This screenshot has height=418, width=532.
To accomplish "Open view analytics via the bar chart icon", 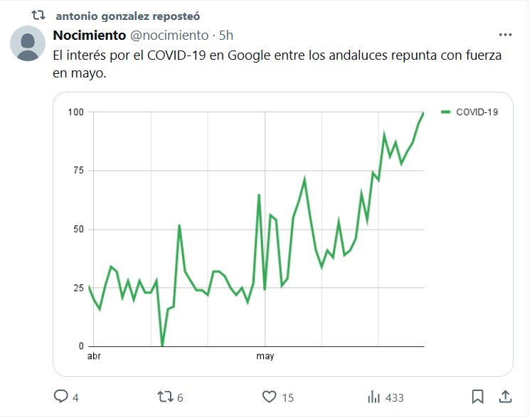I will coord(373,397).
